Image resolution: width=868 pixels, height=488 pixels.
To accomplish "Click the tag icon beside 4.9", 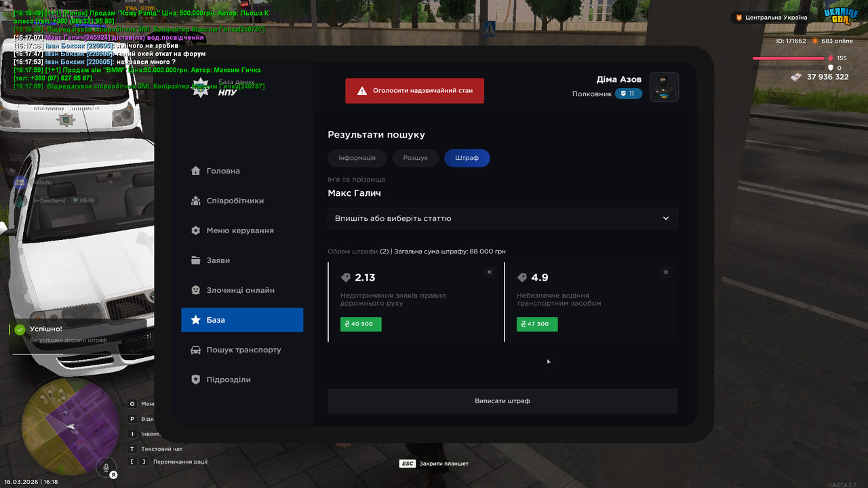I will tap(522, 278).
